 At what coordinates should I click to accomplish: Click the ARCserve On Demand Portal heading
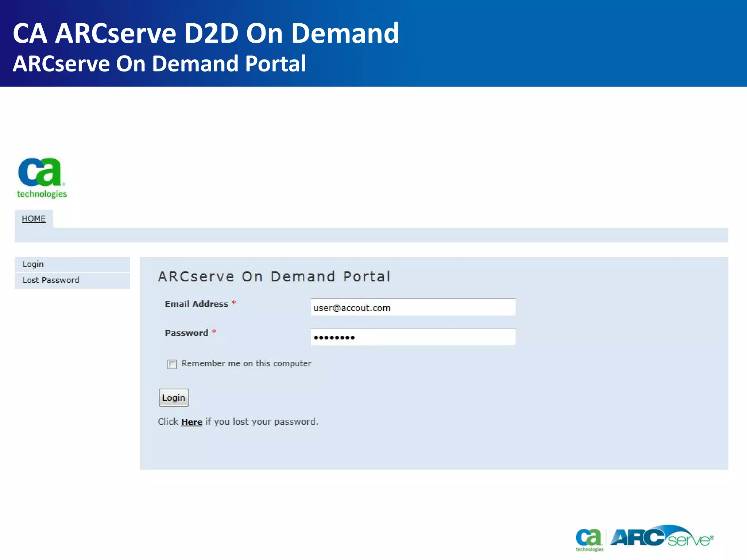point(274,276)
